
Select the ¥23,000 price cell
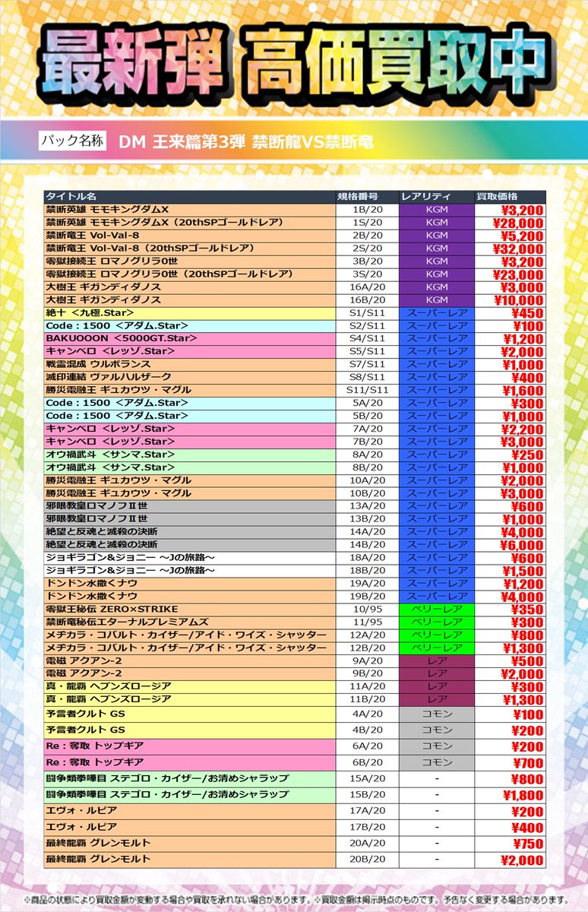(510, 274)
